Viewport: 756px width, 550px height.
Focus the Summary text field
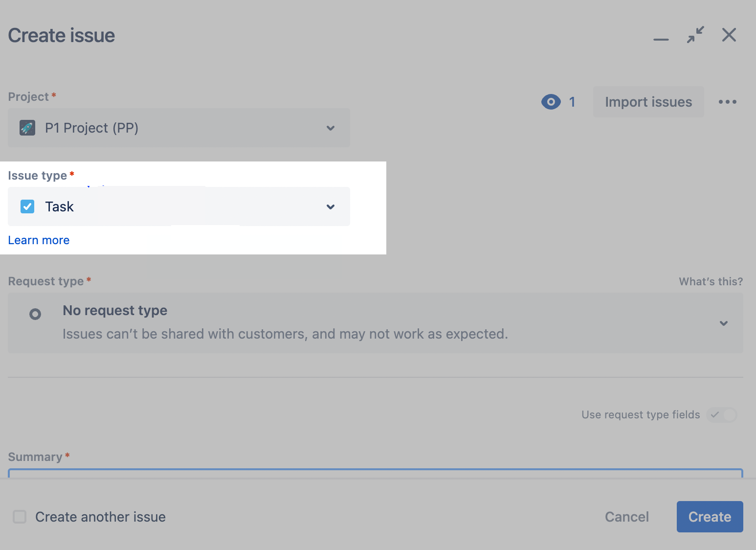pyautogui.click(x=375, y=473)
